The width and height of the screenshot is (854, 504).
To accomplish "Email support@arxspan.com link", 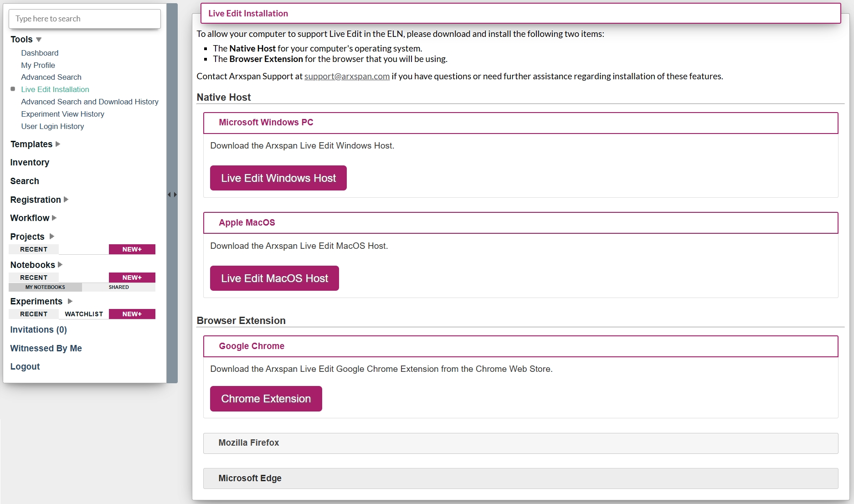I will 347,77.
